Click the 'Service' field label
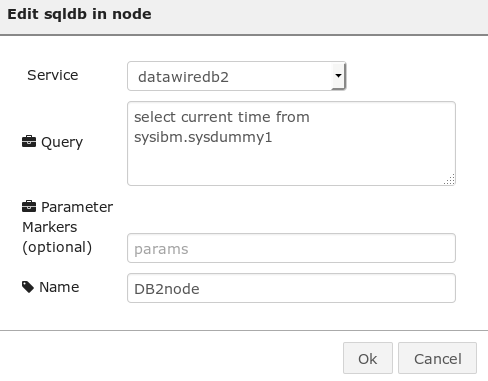This screenshot has height=381, width=488. 53,75
